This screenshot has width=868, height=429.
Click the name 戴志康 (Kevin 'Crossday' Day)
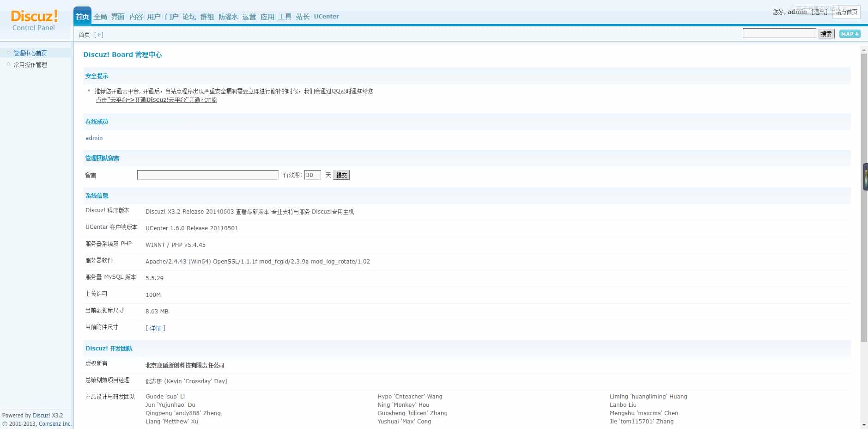click(x=187, y=381)
